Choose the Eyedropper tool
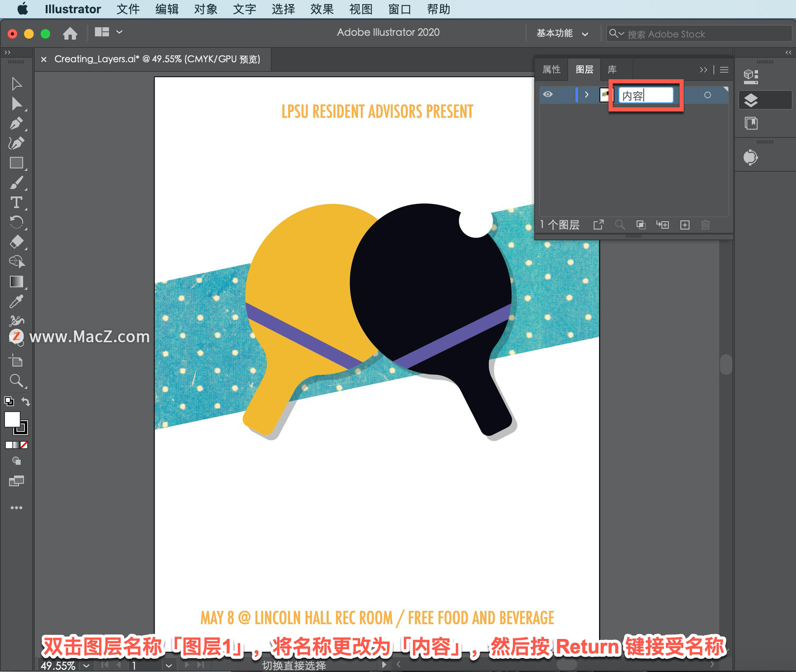 coord(16,301)
